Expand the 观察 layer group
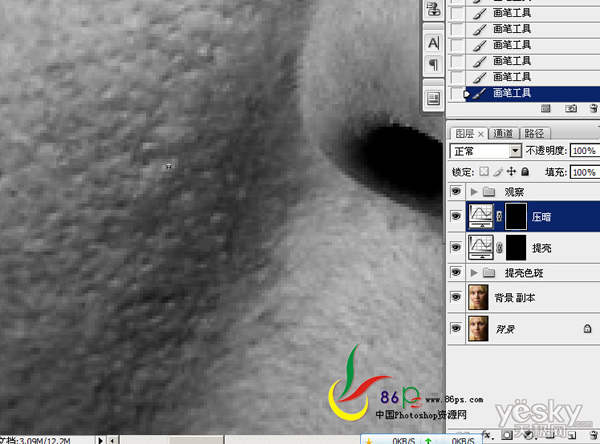Image resolution: width=600 pixels, height=444 pixels. tap(474, 191)
